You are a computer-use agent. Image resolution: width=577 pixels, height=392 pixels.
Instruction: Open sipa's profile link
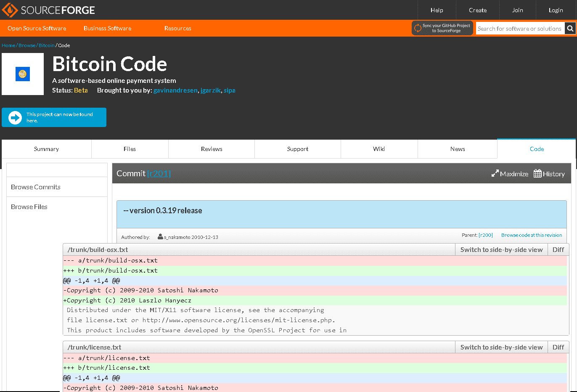[x=230, y=90]
